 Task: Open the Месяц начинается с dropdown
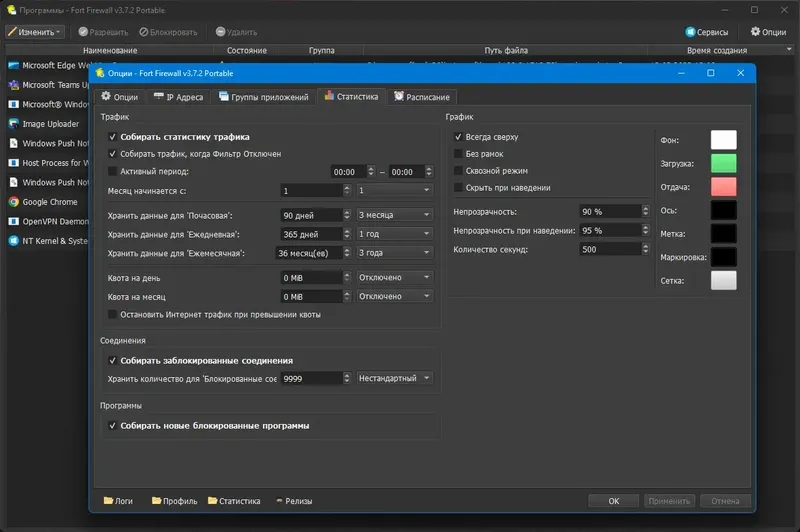(x=395, y=190)
